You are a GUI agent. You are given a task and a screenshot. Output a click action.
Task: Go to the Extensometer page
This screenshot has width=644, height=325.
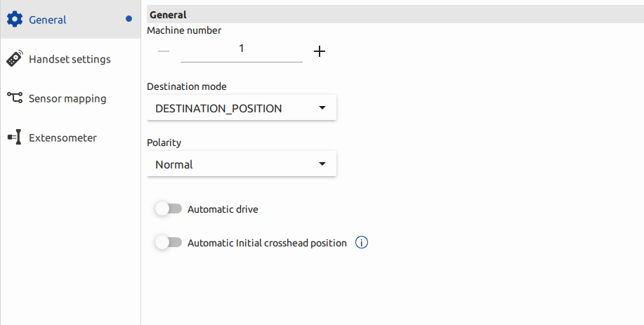[63, 138]
